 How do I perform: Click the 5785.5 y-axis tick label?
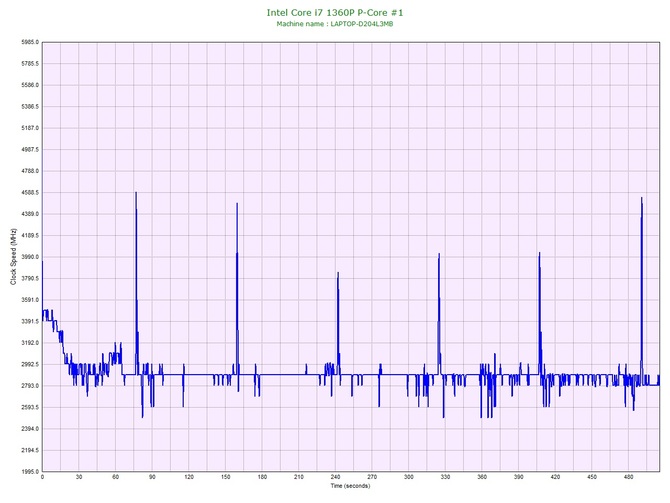pos(30,64)
